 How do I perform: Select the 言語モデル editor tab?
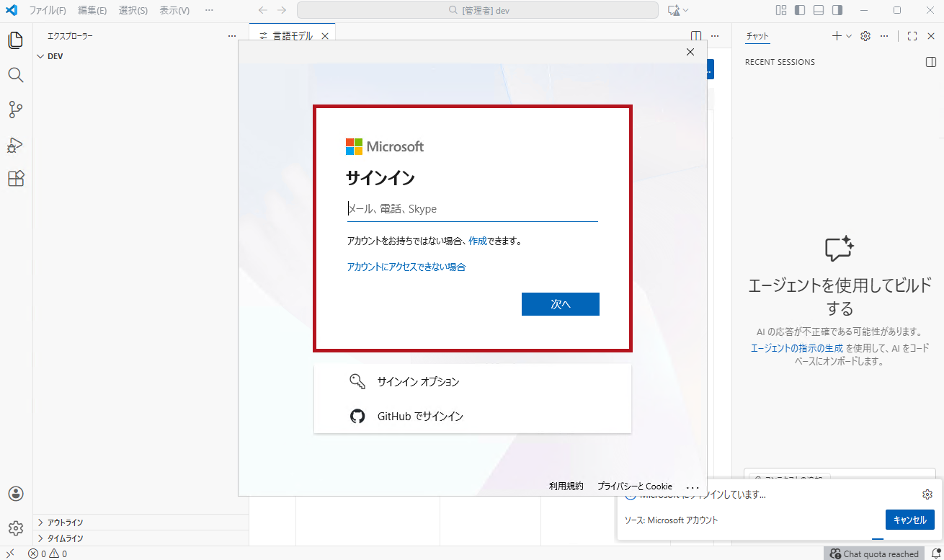291,34
